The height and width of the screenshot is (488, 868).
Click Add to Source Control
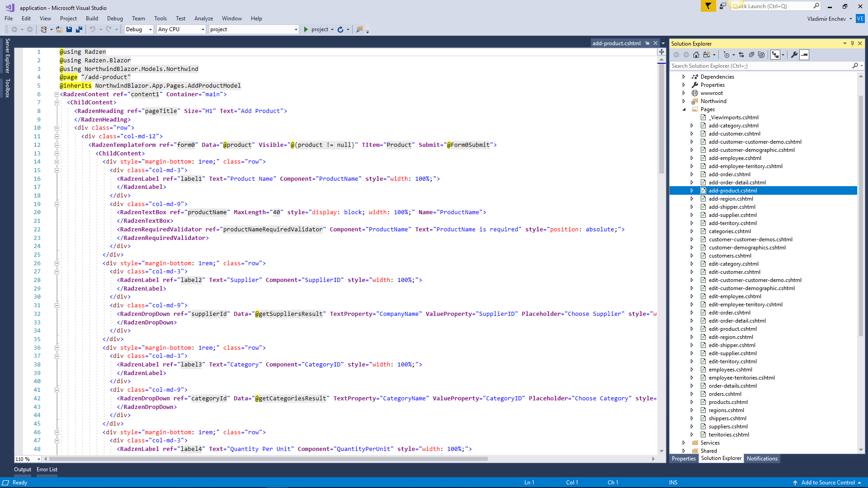(x=828, y=483)
